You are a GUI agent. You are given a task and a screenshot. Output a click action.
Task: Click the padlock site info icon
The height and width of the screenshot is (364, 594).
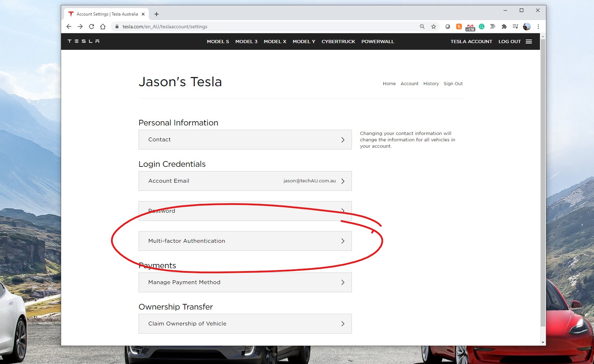pyautogui.click(x=117, y=27)
